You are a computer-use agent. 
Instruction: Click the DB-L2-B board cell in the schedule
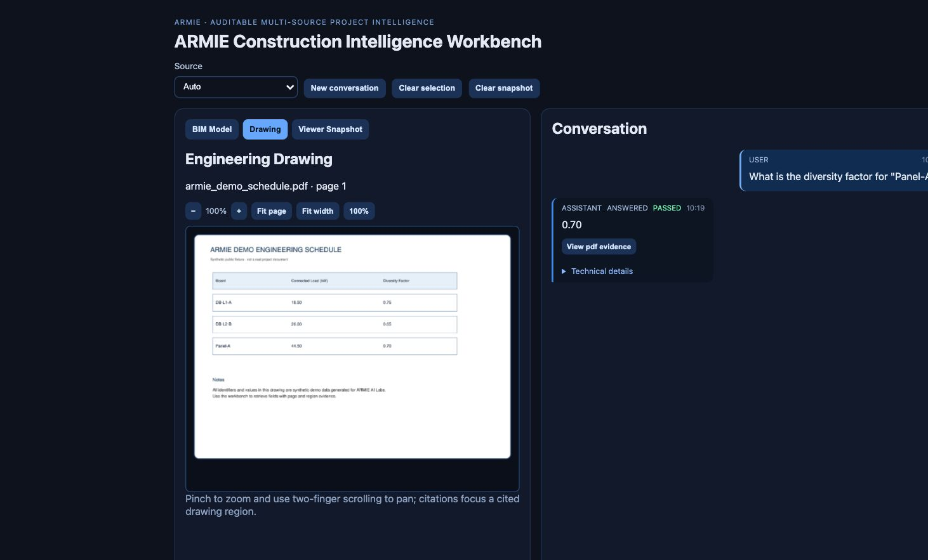[223, 324]
